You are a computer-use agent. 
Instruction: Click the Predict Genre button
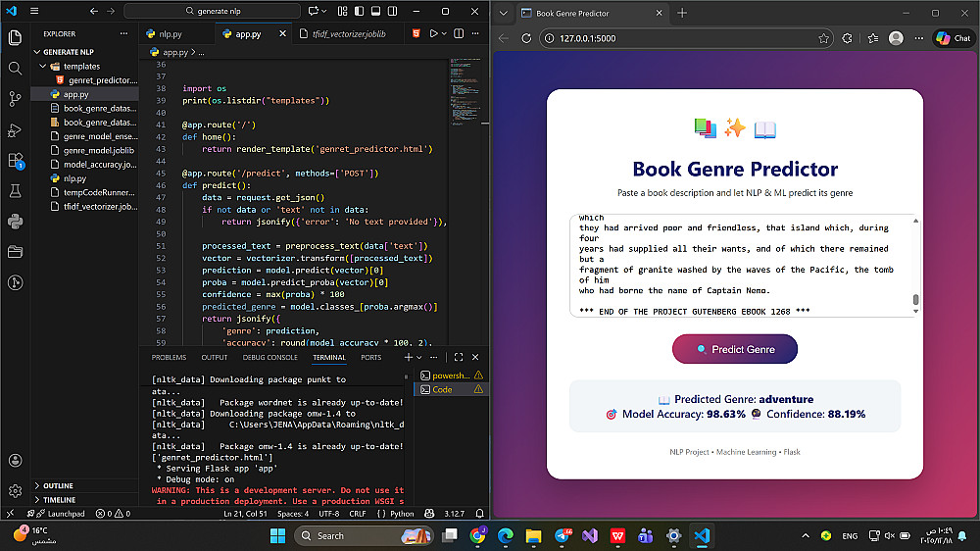[x=735, y=349]
